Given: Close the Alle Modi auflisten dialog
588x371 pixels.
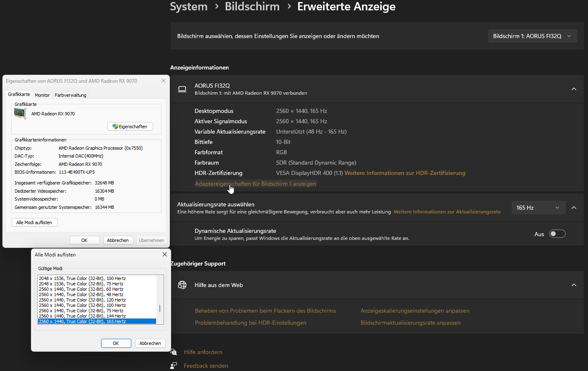Looking at the screenshot, I should coord(165,254).
